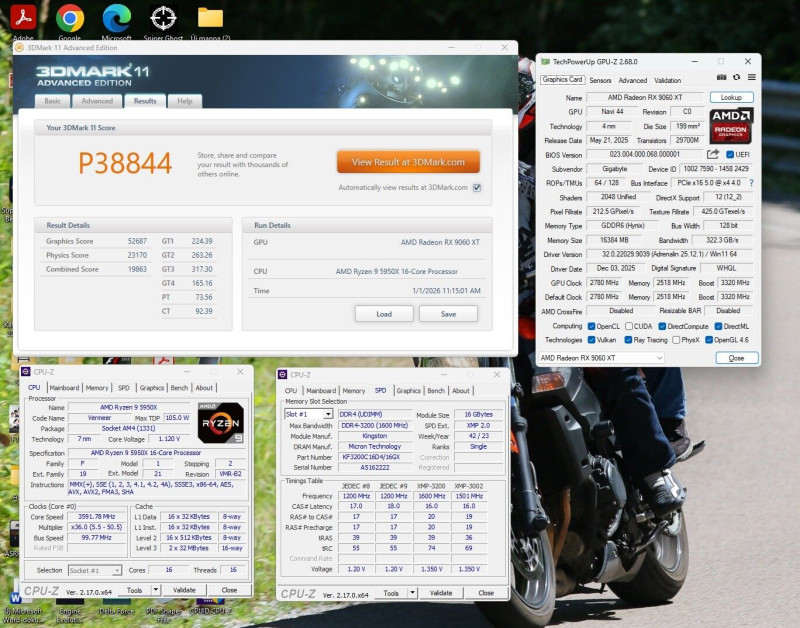The image size is (800, 628).
Task: Click the BIOS export share icon
Action: tap(713, 154)
